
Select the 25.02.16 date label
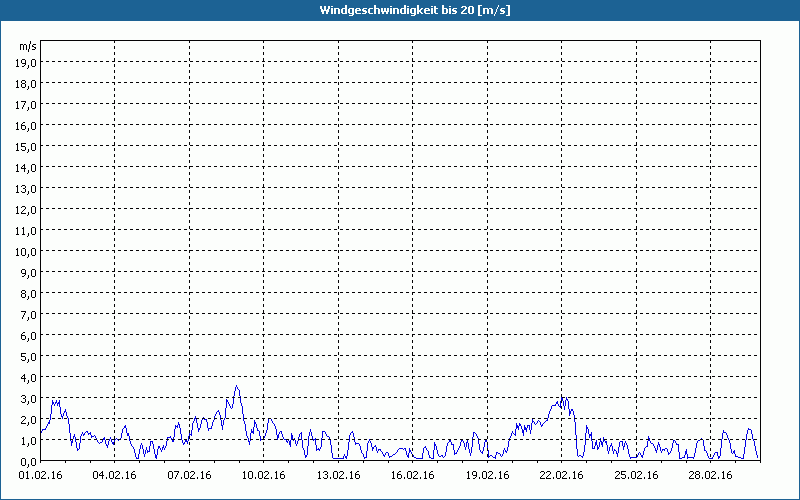point(636,476)
